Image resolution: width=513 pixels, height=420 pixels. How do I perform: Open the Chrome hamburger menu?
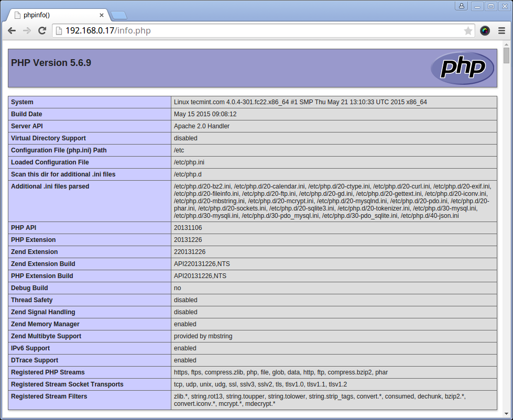[501, 31]
